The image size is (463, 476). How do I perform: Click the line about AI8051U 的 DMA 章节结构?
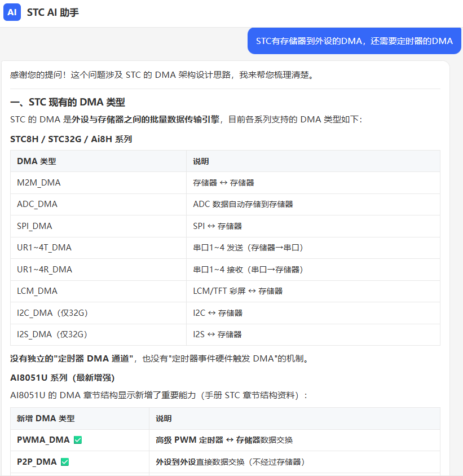[x=159, y=395]
